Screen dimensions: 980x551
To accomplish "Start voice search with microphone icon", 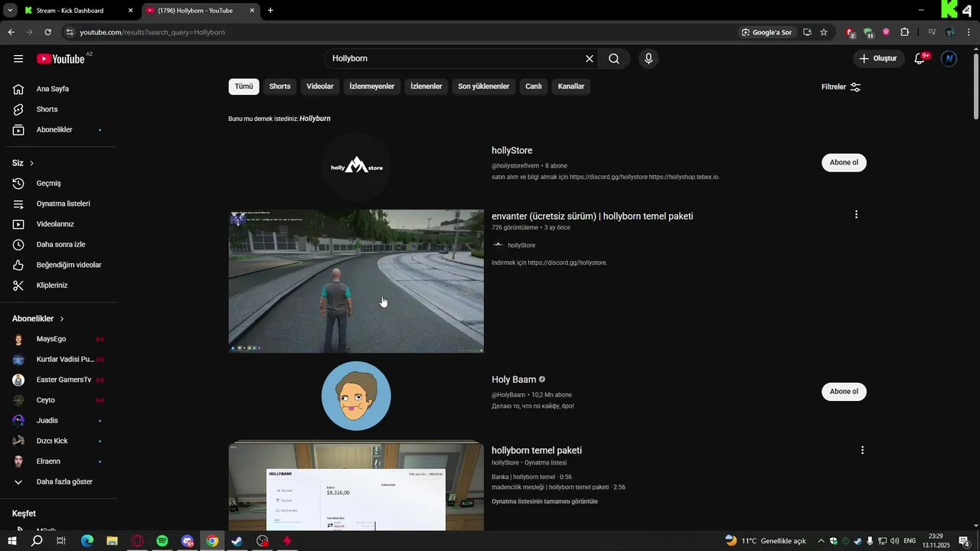I will coord(648,59).
